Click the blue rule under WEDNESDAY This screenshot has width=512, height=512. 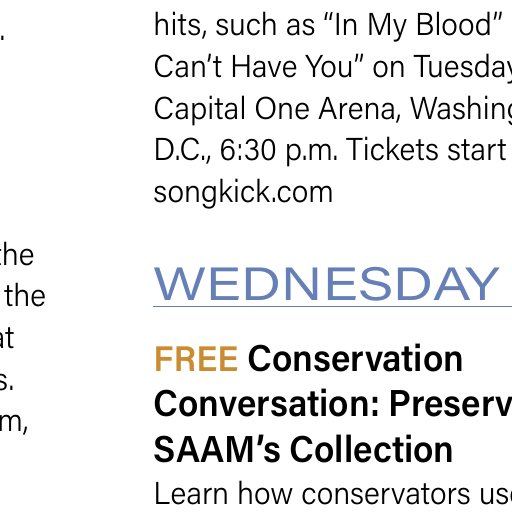pos(333,306)
